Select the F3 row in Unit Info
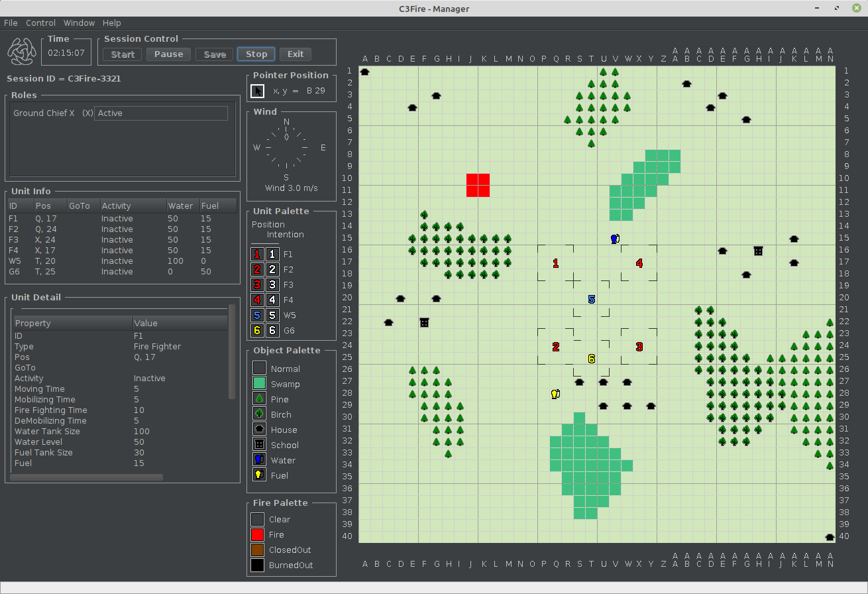 click(122, 240)
